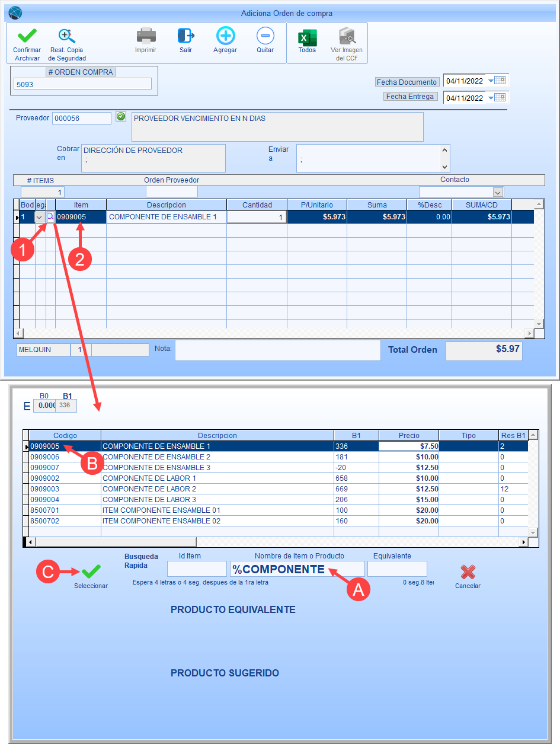Click the Todos Excel icon
The height and width of the screenshot is (744, 560).
307,37
